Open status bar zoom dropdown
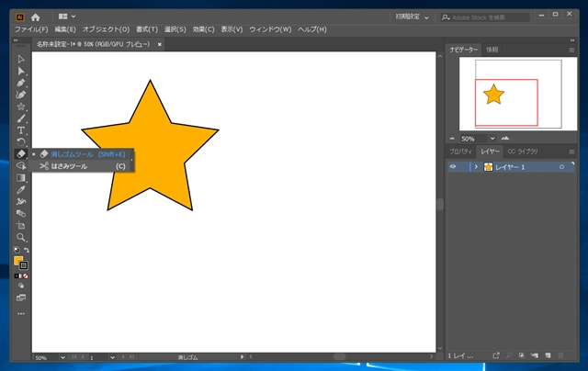588x371 pixels. pyautogui.click(x=62, y=357)
